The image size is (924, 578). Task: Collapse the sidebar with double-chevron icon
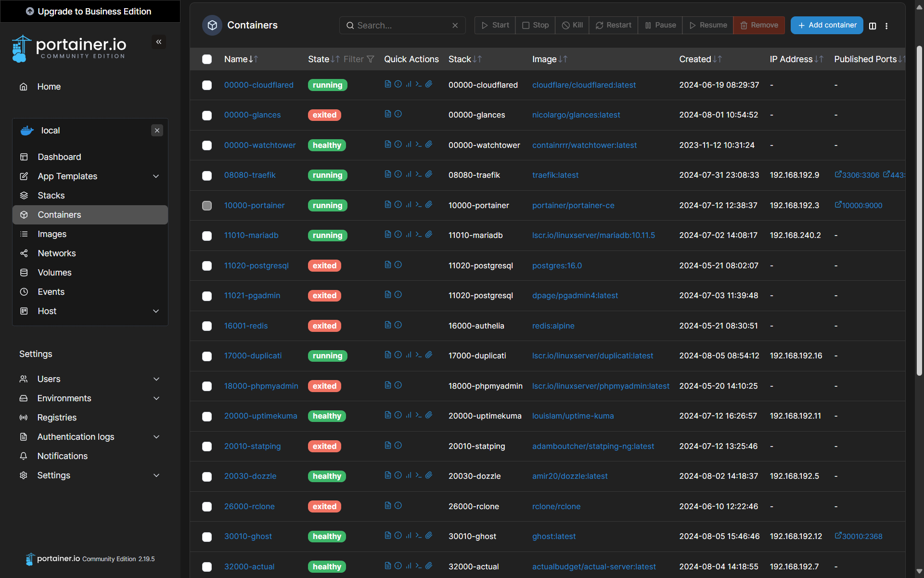coord(159,42)
